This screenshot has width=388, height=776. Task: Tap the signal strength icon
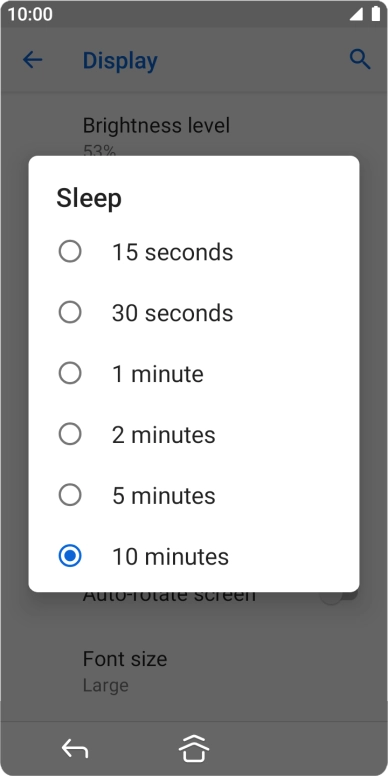tap(356, 14)
